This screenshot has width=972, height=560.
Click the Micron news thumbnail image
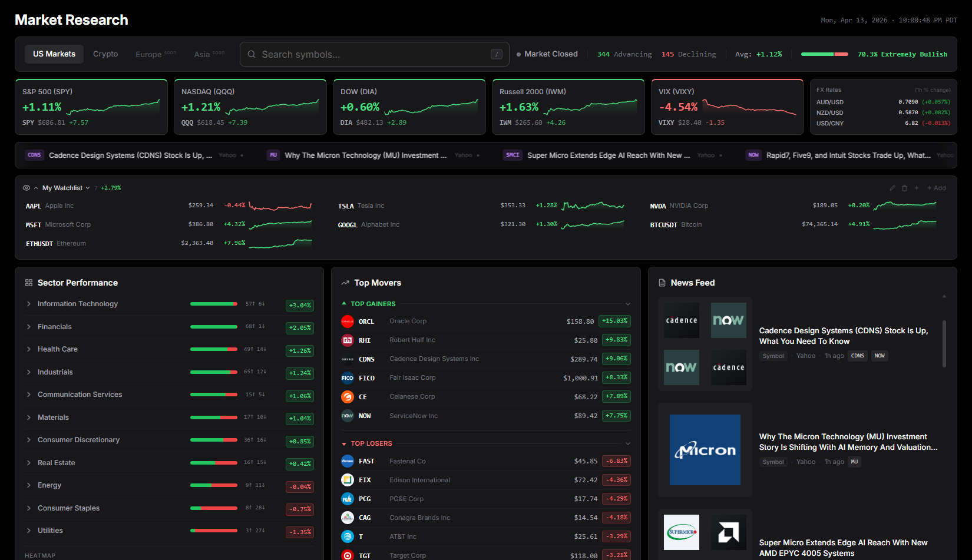[705, 450]
